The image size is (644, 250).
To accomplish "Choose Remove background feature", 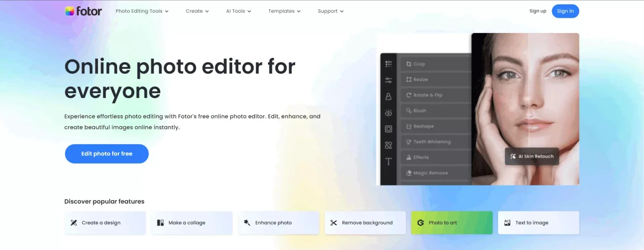I will click(x=365, y=223).
